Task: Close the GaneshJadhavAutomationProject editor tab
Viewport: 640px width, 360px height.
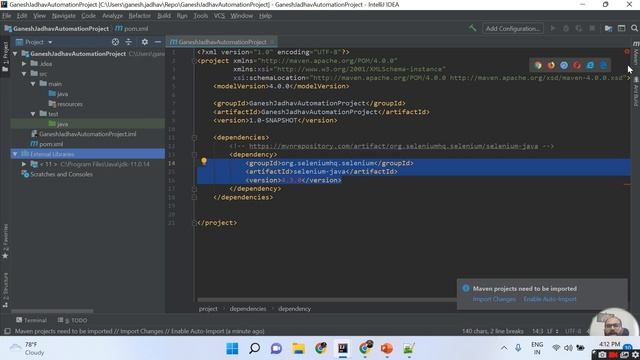Action: coord(272,42)
